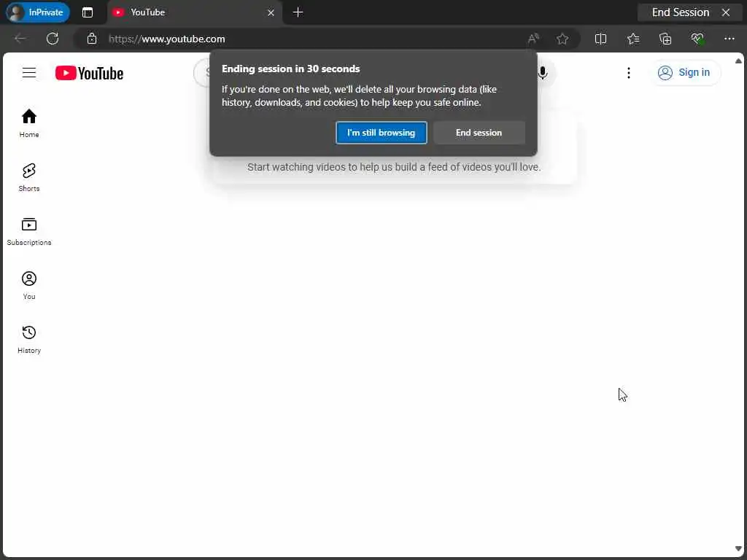The image size is (747, 560).
Task: Click End Session in the title bar
Action: tap(690, 12)
